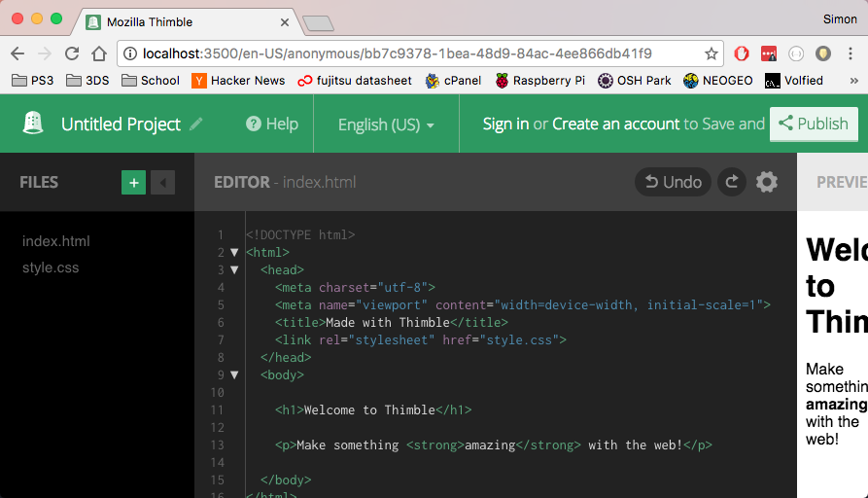Screen dimensions: 868x498
Task: Open the Raspberry Pi bookmark
Action: click(539, 81)
